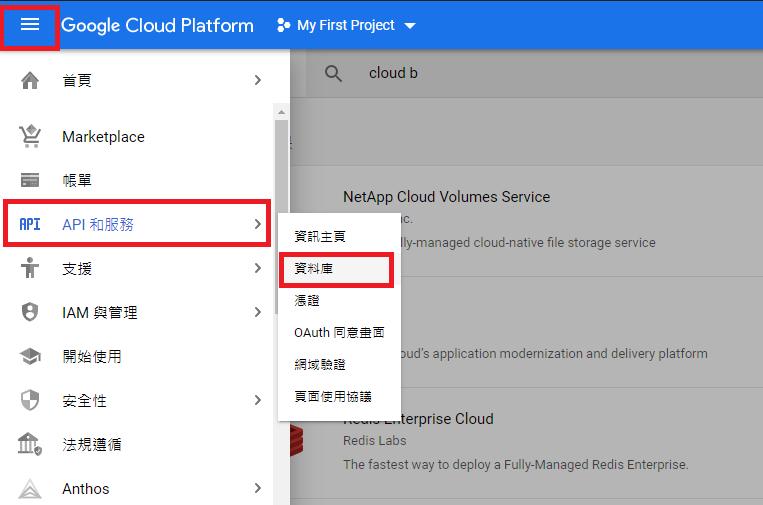Click the 法規遵循 compliance building icon
Viewport: 763px width, 505px height.
pyautogui.click(x=30, y=444)
